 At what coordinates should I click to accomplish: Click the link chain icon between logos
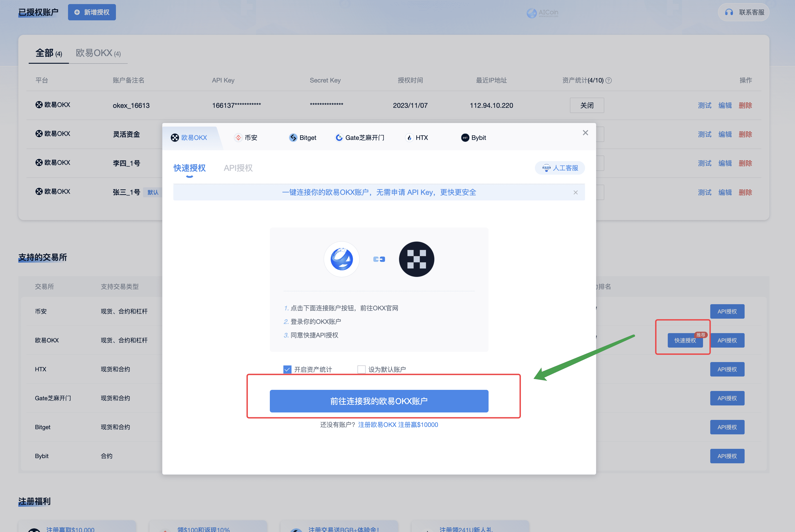(379, 259)
